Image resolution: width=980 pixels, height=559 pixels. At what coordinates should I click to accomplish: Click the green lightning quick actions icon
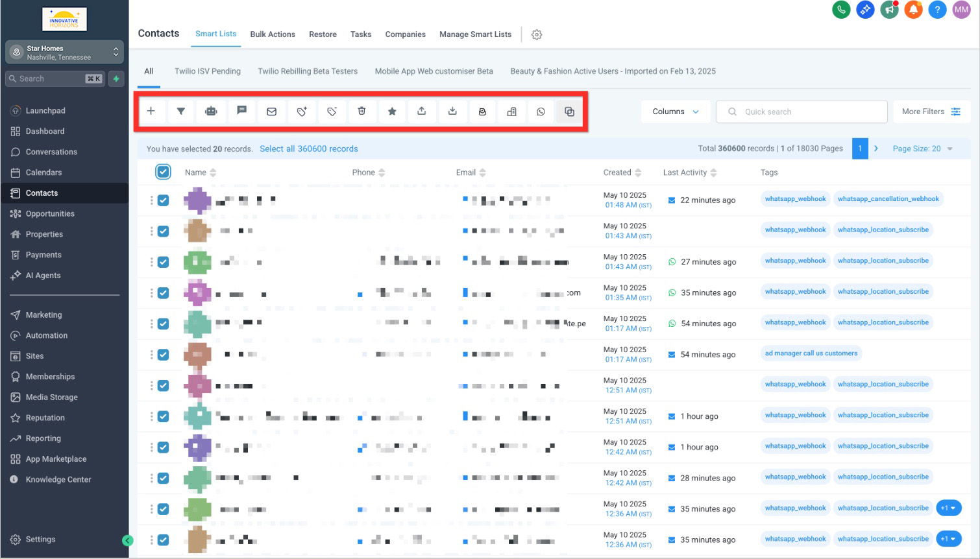[116, 78]
